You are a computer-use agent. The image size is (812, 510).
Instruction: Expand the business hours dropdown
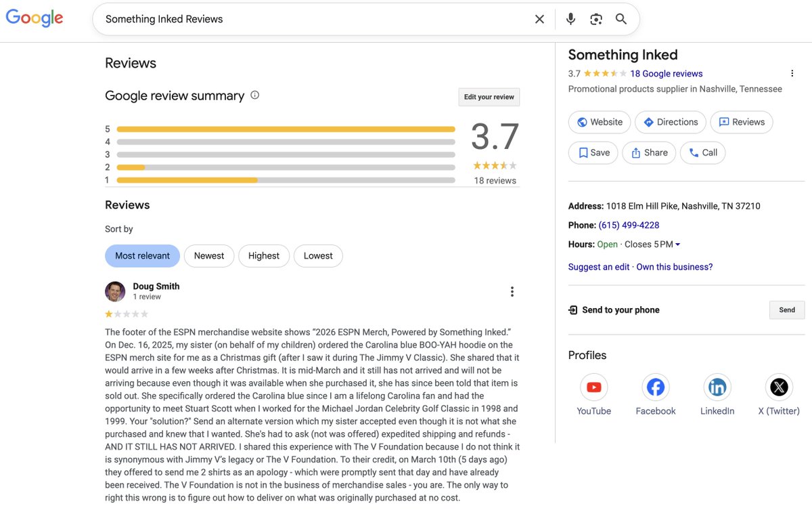(678, 245)
